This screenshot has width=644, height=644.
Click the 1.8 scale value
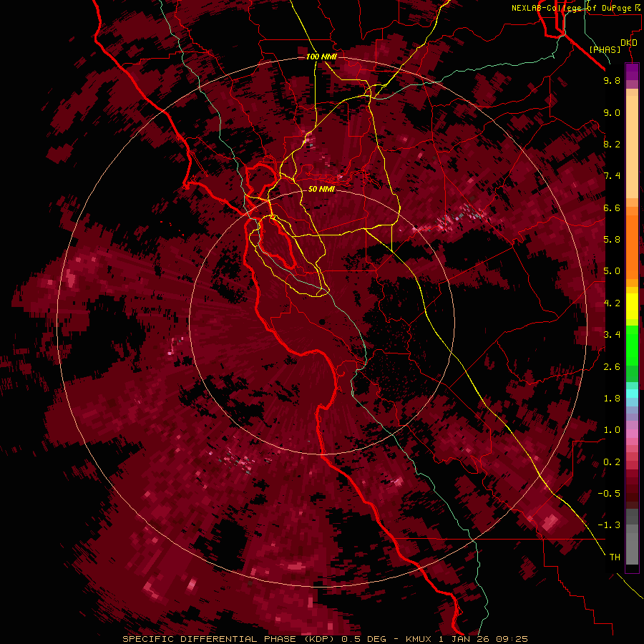pyautogui.click(x=612, y=399)
